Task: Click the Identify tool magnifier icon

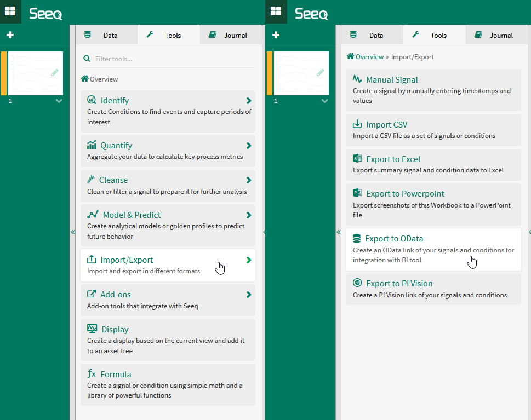Action: pyautogui.click(x=92, y=100)
